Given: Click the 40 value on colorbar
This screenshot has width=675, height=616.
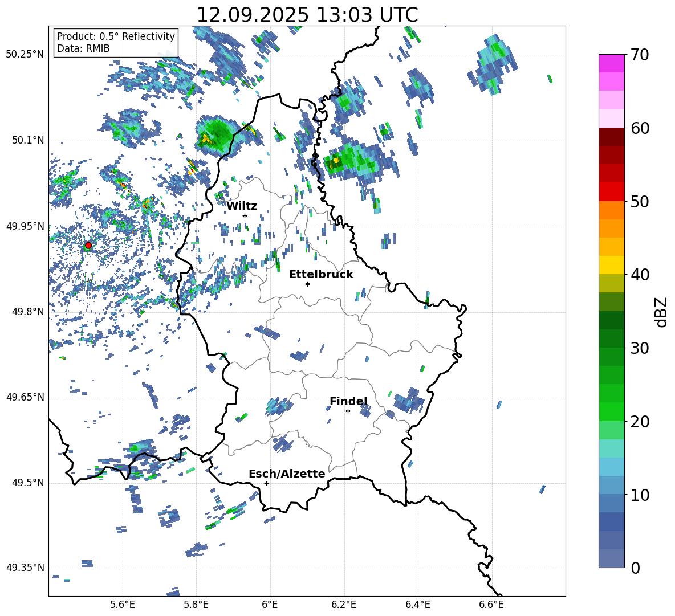Looking at the screenshot, I should (x=640, y=275).
